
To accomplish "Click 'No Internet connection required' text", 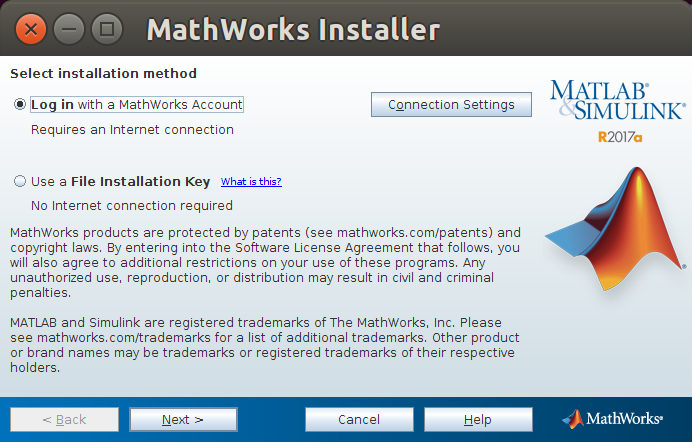I will [x=132, y=206].
